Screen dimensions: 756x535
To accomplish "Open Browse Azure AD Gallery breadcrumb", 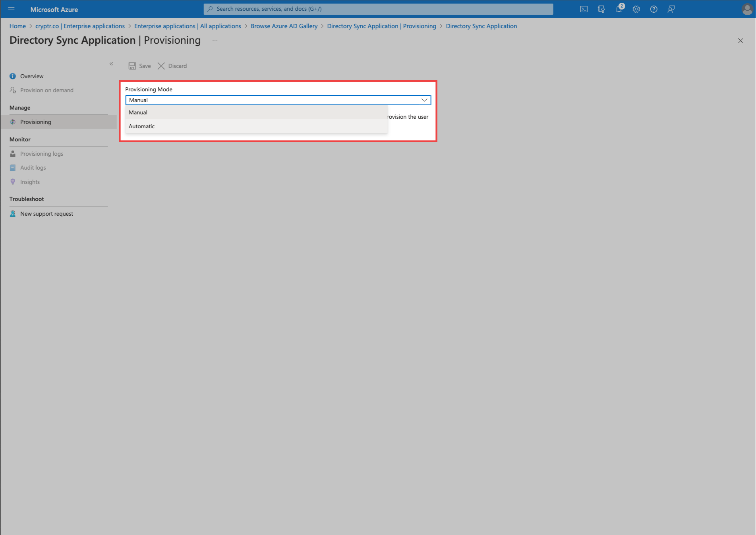I will pos(284,26).
